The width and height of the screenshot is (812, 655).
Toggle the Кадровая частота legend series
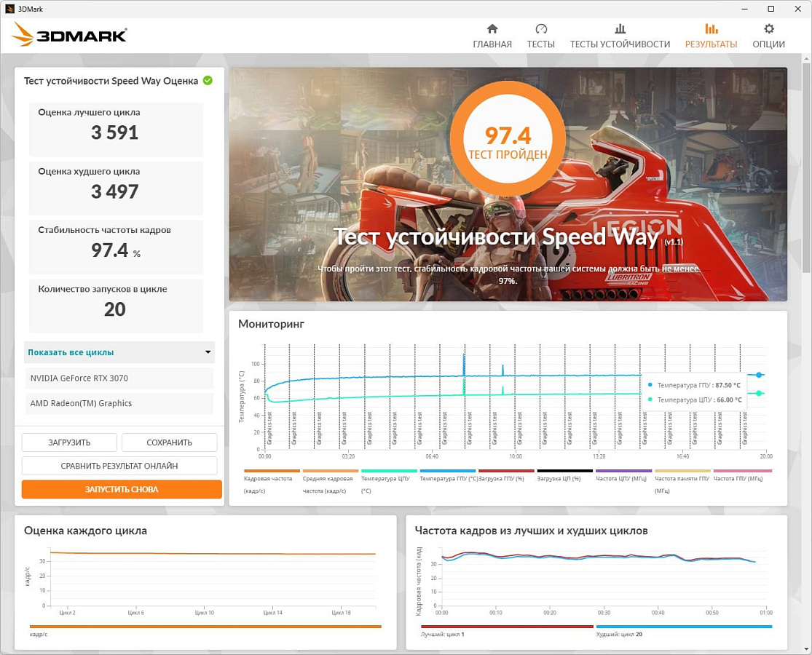pyautogui.click(x=272, y=481)
